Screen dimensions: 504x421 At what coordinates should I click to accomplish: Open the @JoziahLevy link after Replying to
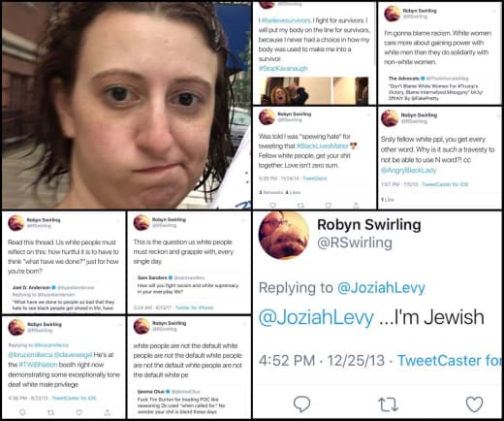click(x=381, y=288)
